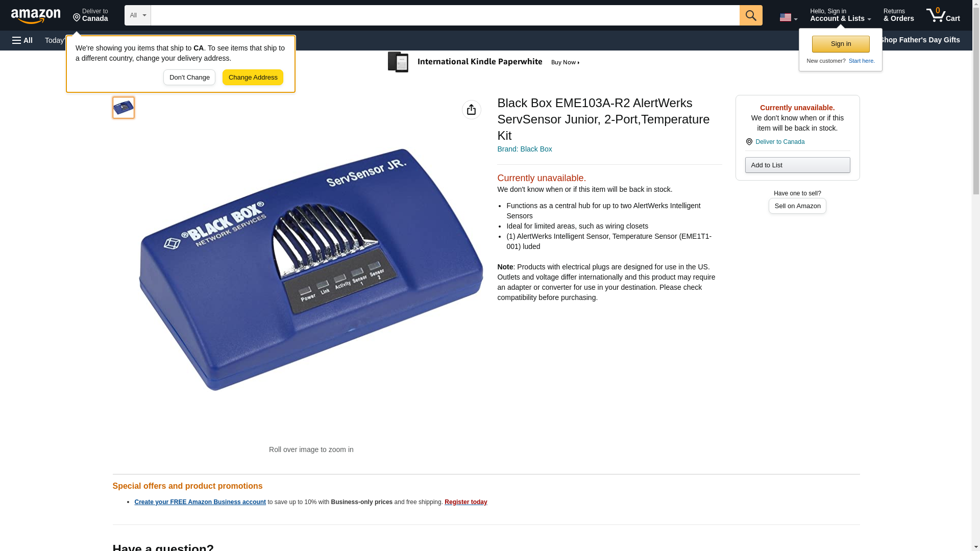Open the Add to List dropdown
The image size is (980, 551).
(x=797, y=165)
